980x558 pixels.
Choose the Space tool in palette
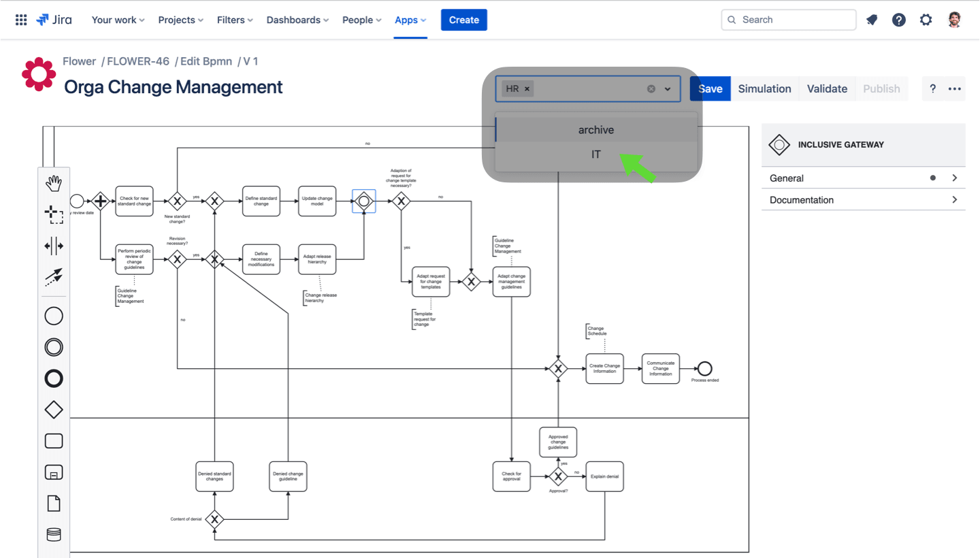[54, 246]
